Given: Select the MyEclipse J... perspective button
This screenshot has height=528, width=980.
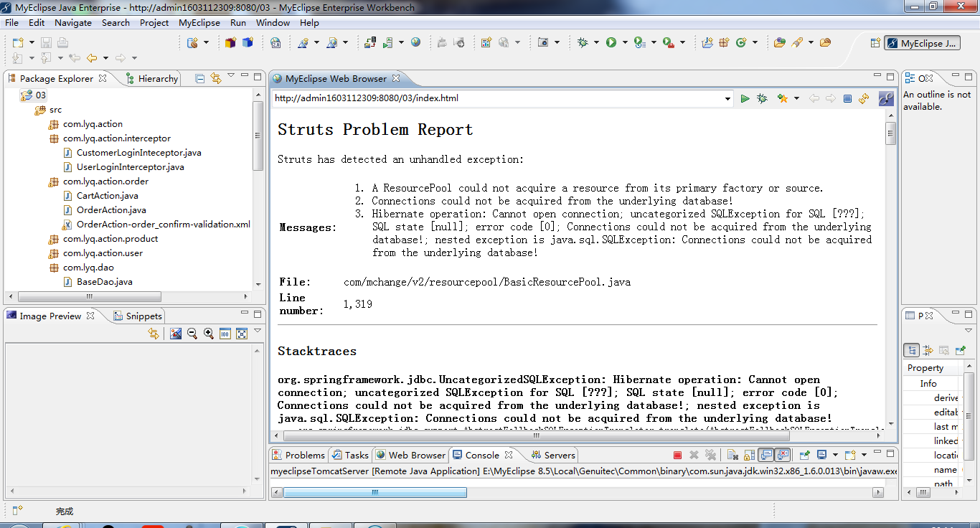Looking at the screenshot, I should point(922,43).
